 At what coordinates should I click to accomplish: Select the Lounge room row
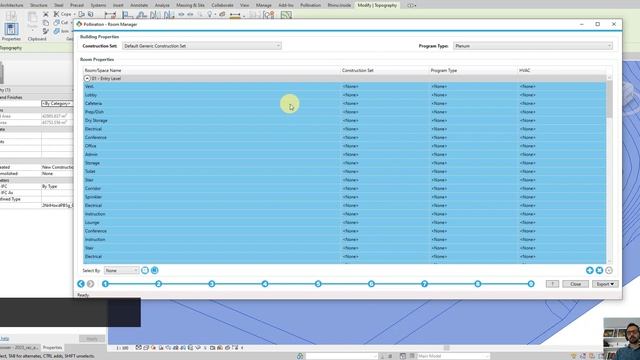[344, 222]
